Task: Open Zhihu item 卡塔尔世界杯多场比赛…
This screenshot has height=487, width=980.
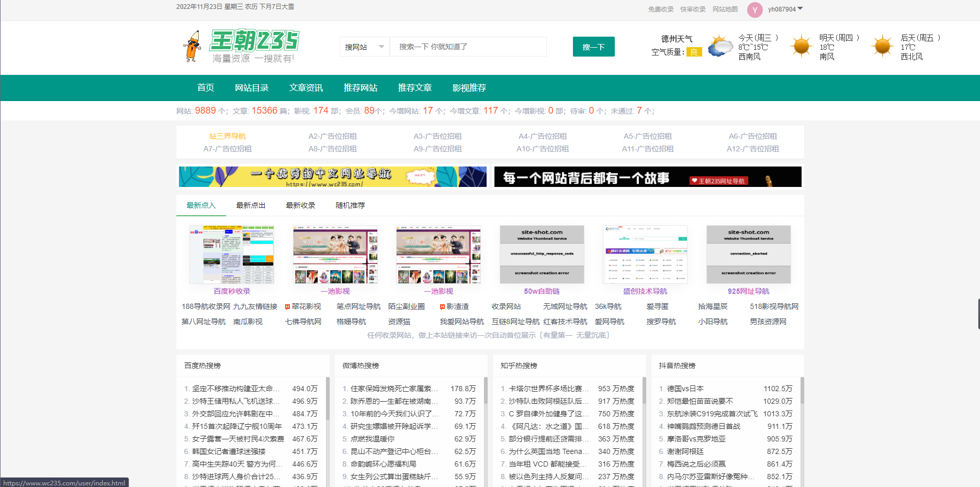Action: pos(549,389)
